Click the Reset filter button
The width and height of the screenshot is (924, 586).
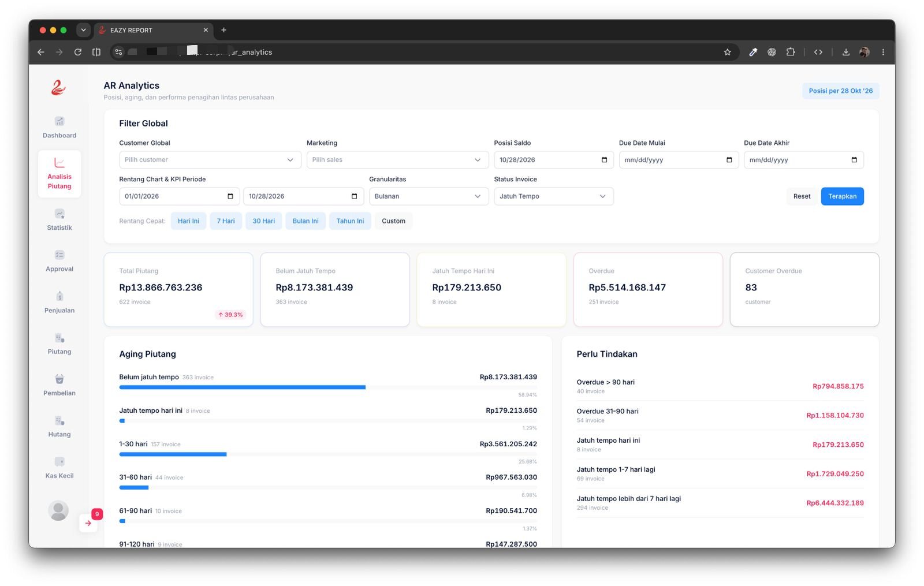coord(802,196)
